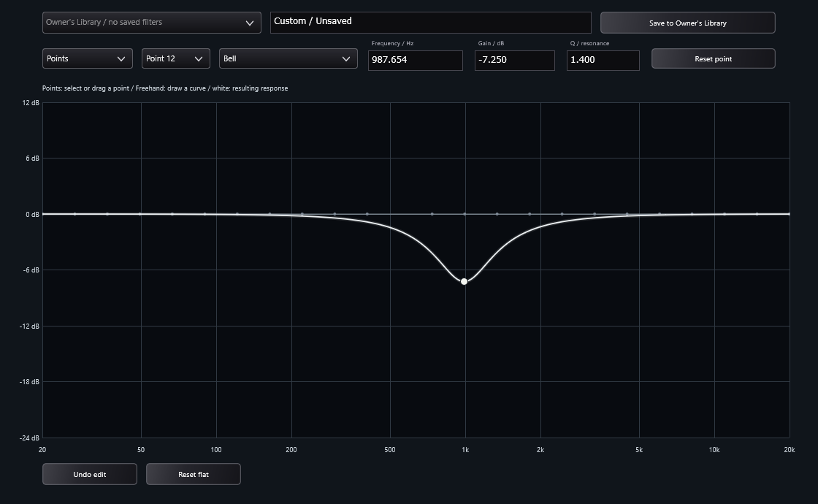Click the 50 frequency axis label

click(141, 450)
